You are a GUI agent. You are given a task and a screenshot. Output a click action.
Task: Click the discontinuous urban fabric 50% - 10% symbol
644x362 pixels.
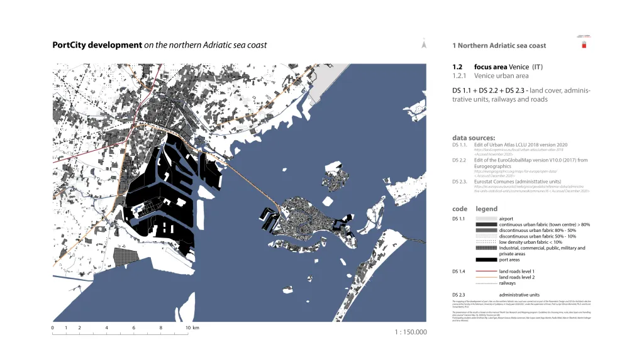click(486, 236)
